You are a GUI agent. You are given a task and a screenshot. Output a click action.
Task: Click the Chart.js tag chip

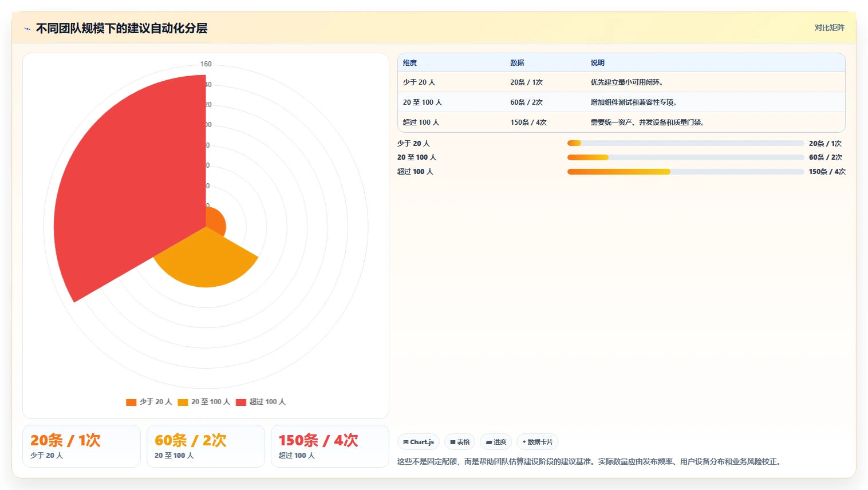point(419,442)
